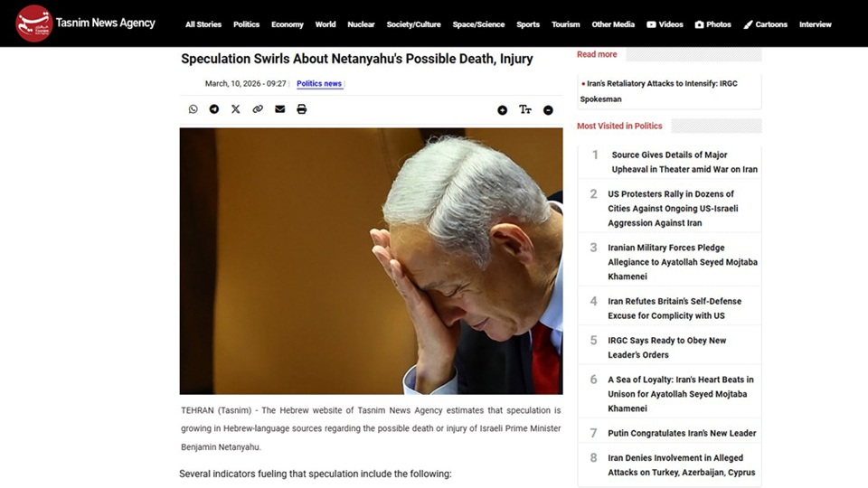
Task: Click the Netanyahu article photo
Action: (371, 260)
